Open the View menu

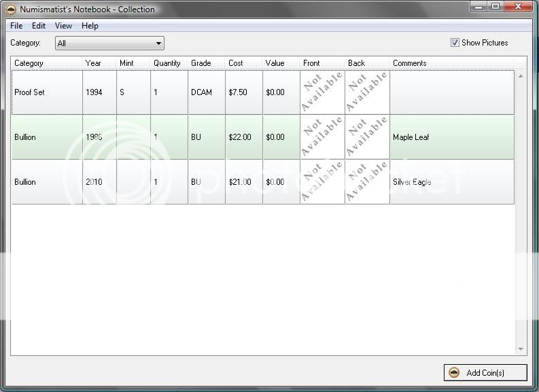tap(63, 26)
